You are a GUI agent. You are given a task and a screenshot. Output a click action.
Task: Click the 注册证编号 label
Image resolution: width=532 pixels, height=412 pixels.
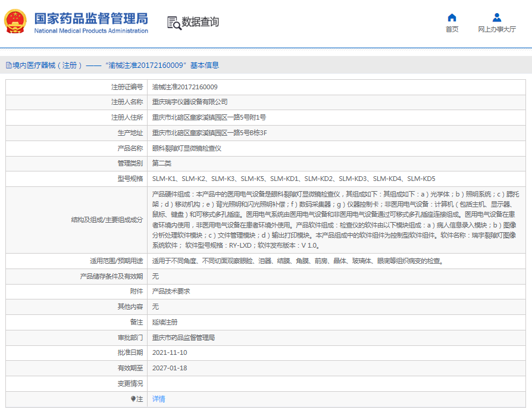pyautogui.click(x=127, y=87)
